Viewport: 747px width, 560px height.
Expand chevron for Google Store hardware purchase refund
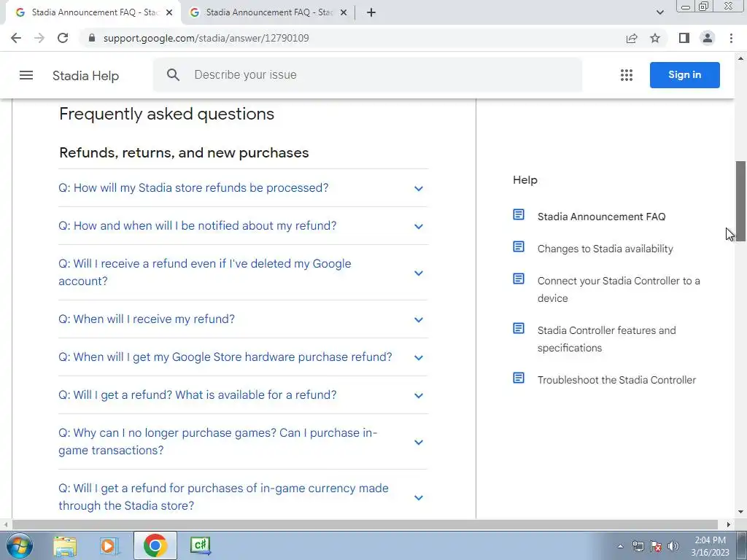418,358
